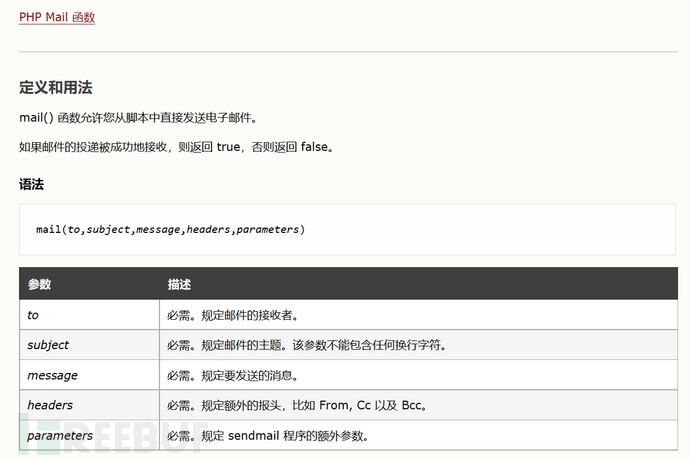
Task: Click the 'subject' parameter cell
Action: 89,345
